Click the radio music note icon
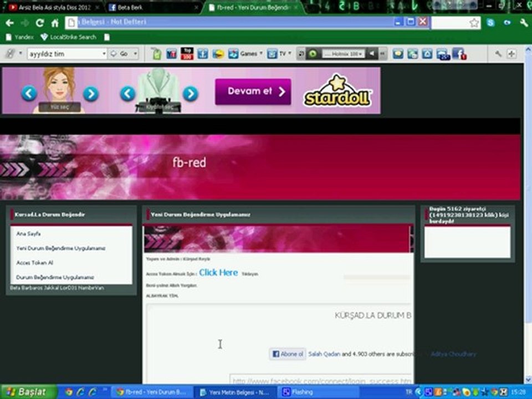532x399 pixels. [300, 54]
